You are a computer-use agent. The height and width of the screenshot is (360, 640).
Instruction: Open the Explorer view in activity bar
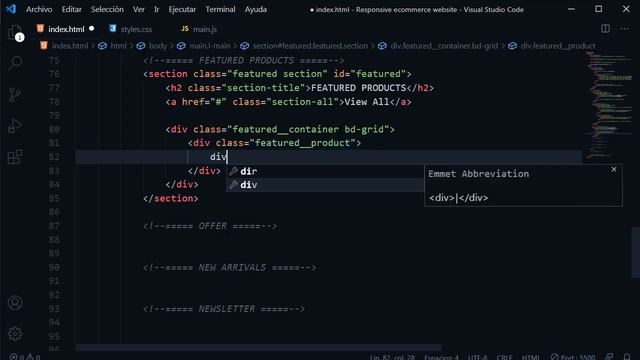[x=15, y=32]
